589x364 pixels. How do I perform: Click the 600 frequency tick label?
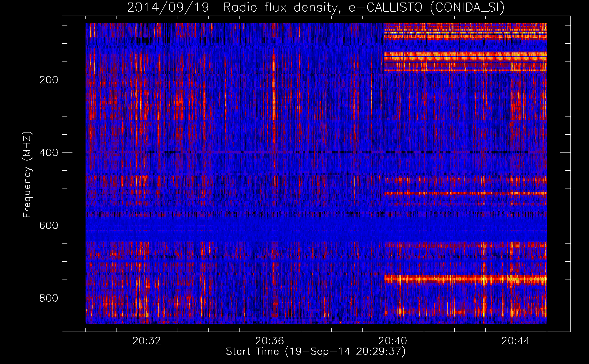tap(49, 225)
